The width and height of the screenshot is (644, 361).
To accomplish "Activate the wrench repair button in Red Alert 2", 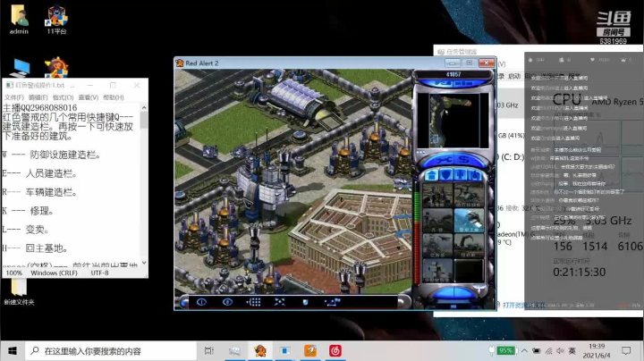I will [444, 160].
